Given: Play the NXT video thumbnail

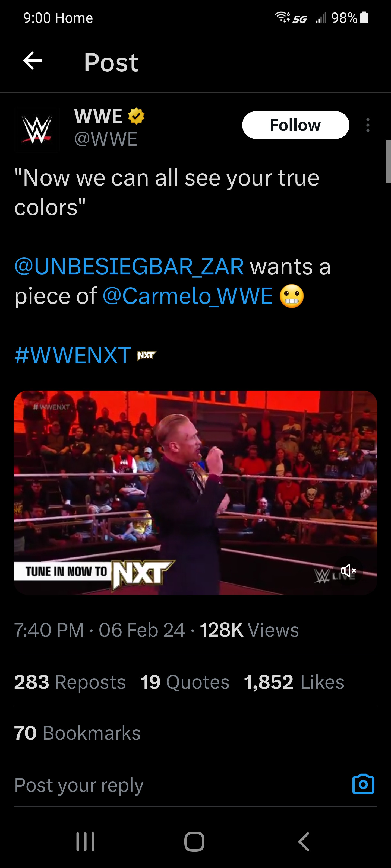Looking at the screenshot, I should 195,492.
